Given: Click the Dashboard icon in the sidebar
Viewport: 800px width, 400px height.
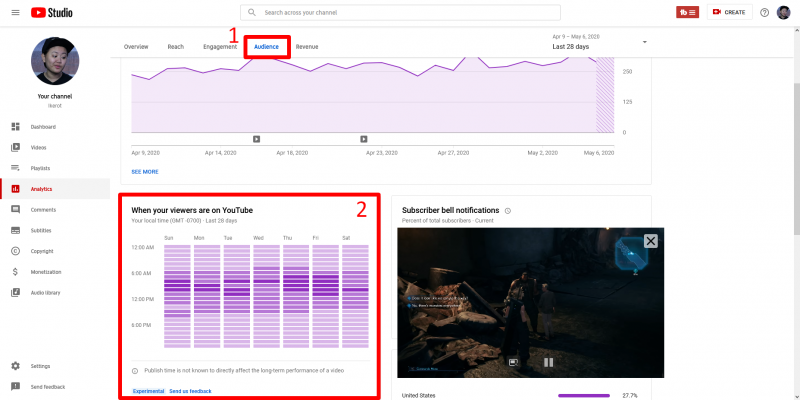Looking at the screenshot, I should click(x=16, y=127).
